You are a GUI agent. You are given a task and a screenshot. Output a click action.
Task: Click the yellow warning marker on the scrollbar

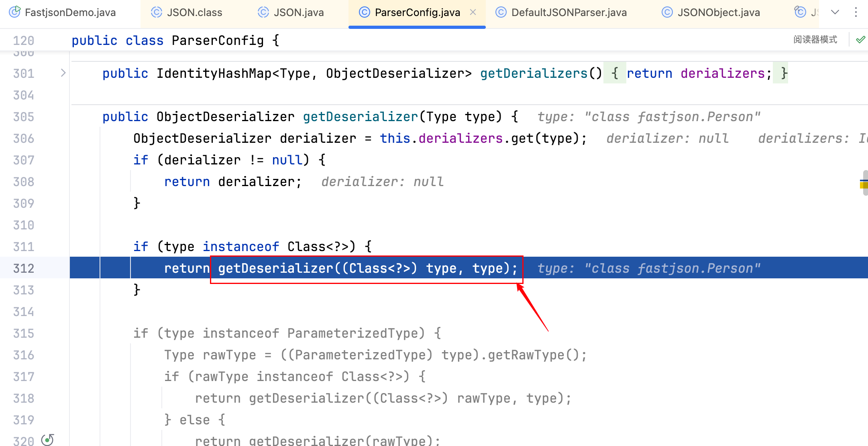click(x=864, y=184)
